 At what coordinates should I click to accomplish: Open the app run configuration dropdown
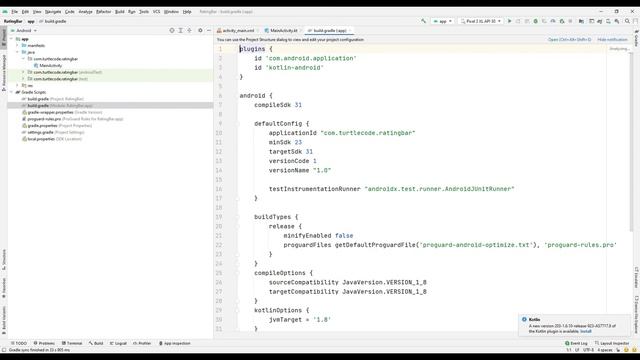443,21
